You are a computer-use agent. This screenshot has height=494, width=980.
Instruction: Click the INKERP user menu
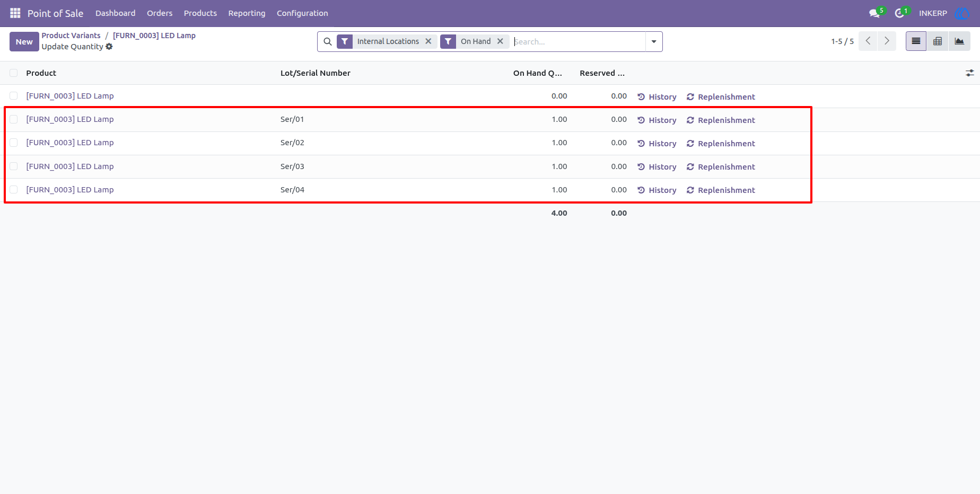[x=944, y=13]
